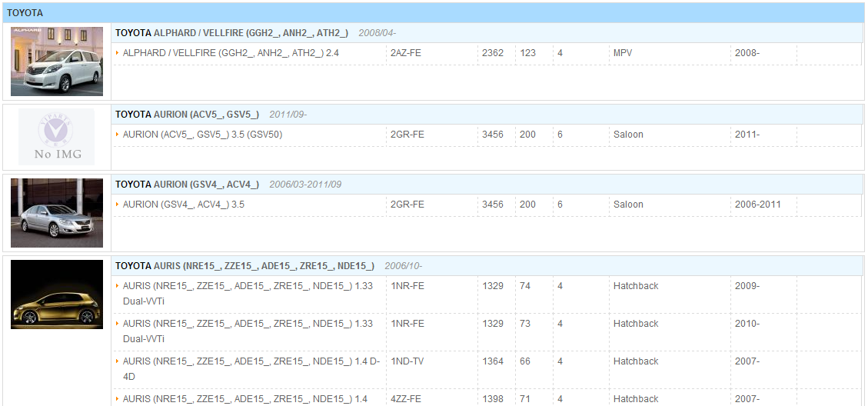Image resolution: width=868 pixels, height=406 pixels.
Task: Click power value 123
Action: [527, 53]
